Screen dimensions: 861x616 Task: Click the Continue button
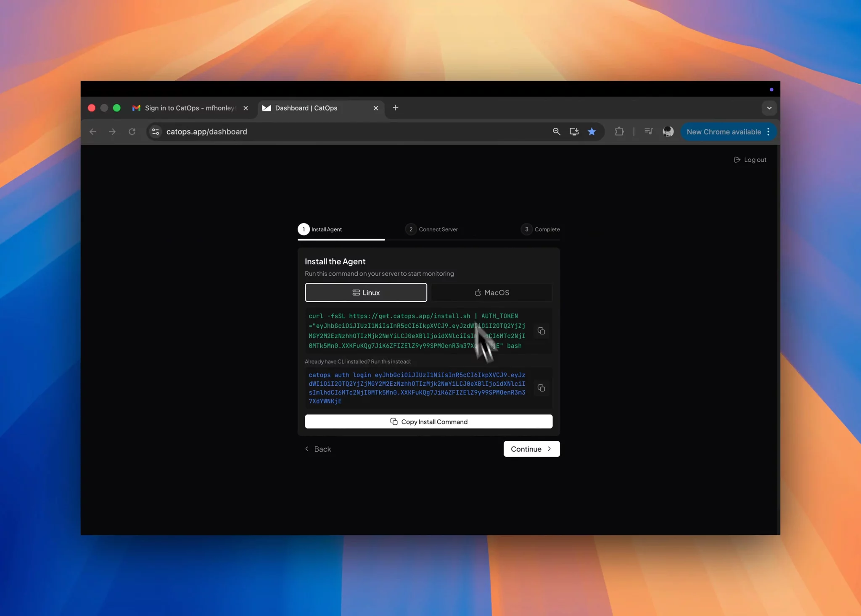click(531, 449)
